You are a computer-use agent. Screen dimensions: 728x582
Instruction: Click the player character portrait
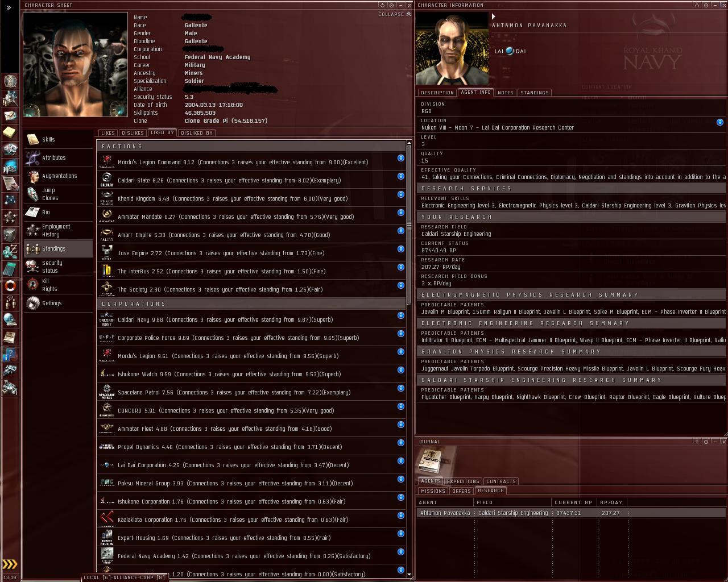[75, 64]
